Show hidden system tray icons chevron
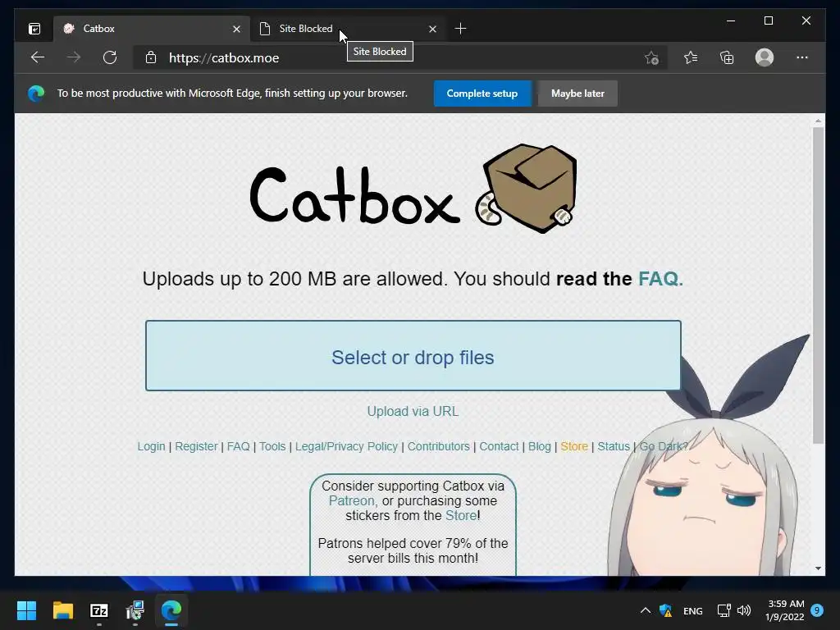 coord(646,610)
